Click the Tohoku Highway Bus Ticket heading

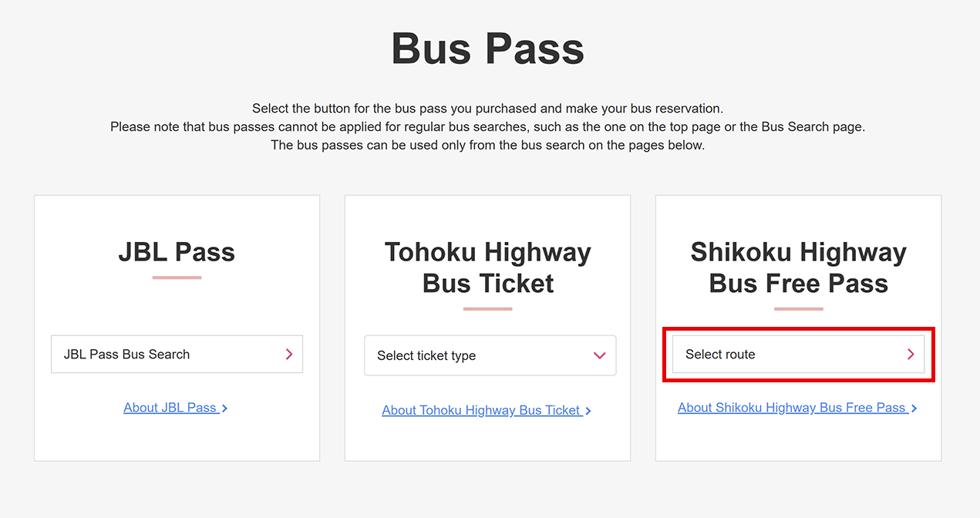click(487, 267)
